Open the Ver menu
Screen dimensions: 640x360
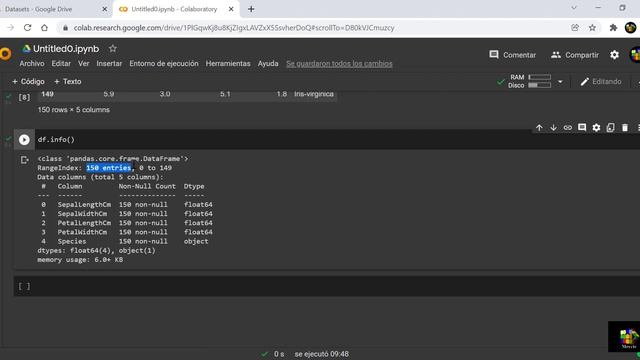84,64
